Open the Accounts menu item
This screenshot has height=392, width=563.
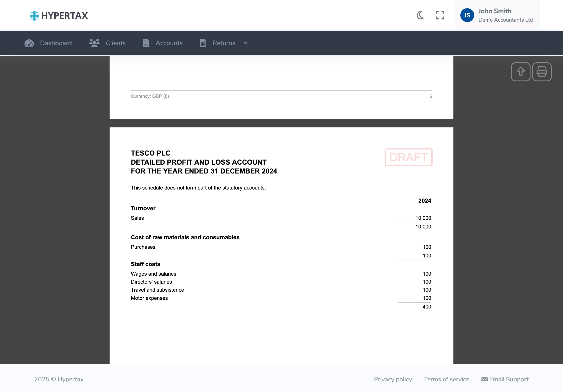(x=163, y=43)
